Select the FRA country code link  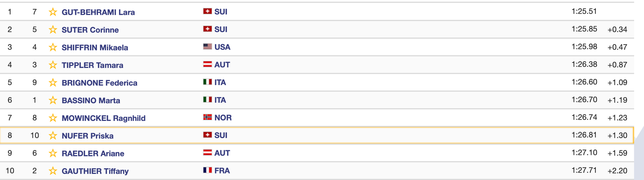tap(222, 170)
